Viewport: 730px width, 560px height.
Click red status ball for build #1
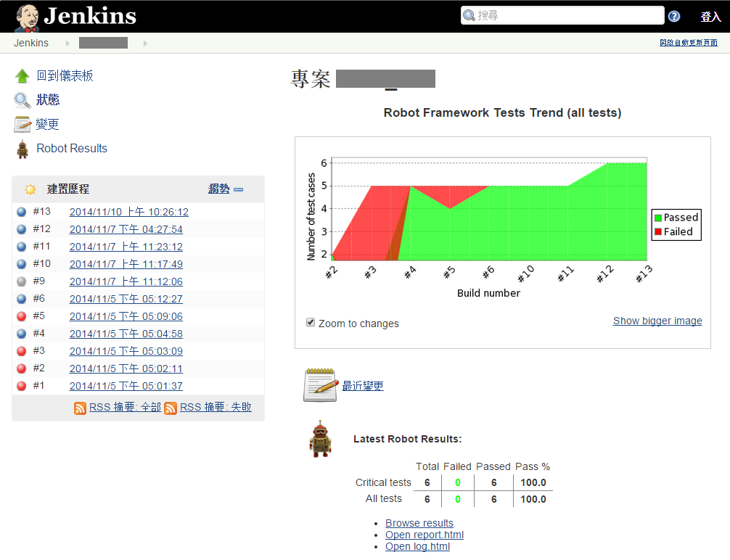point(22,386)
